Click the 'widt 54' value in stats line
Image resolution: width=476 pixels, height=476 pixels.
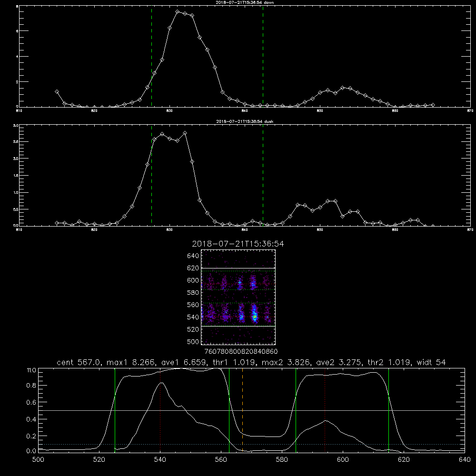[431, 362]
